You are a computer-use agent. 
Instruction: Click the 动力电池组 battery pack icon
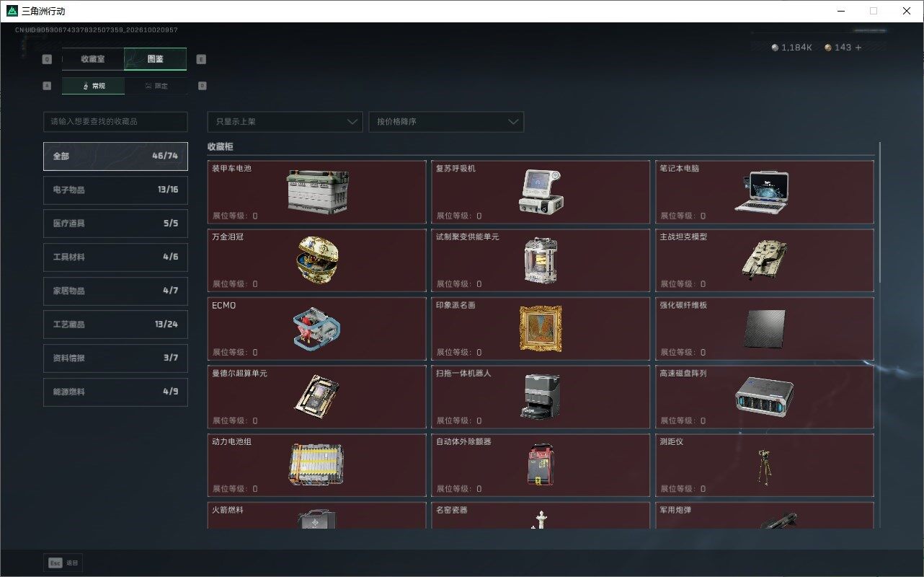pyautogui.click(x=317, y=464)
